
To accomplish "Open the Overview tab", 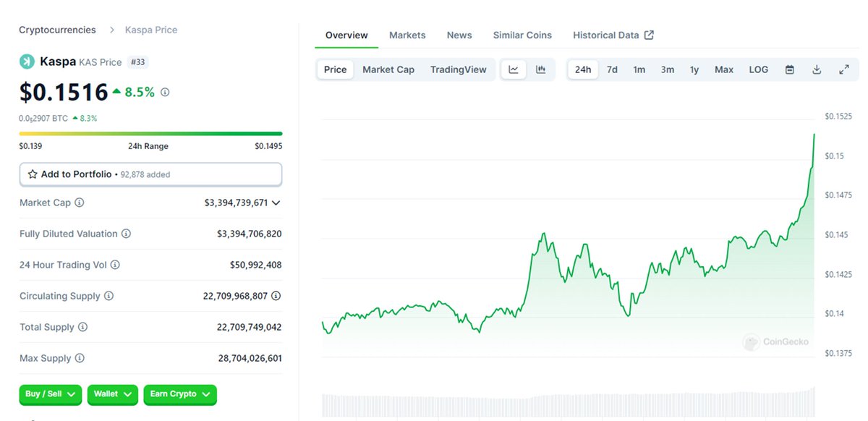I will 346,35.
